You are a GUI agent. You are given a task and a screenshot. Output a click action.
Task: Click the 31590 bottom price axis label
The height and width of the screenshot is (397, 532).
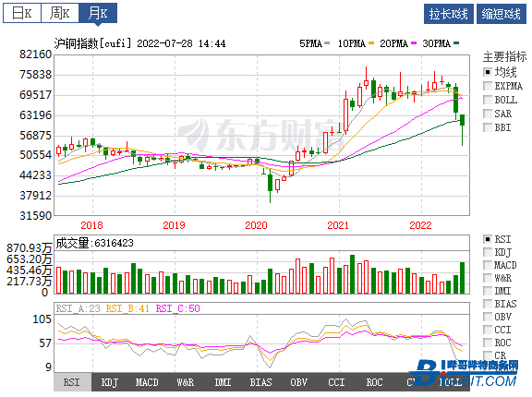36,216
